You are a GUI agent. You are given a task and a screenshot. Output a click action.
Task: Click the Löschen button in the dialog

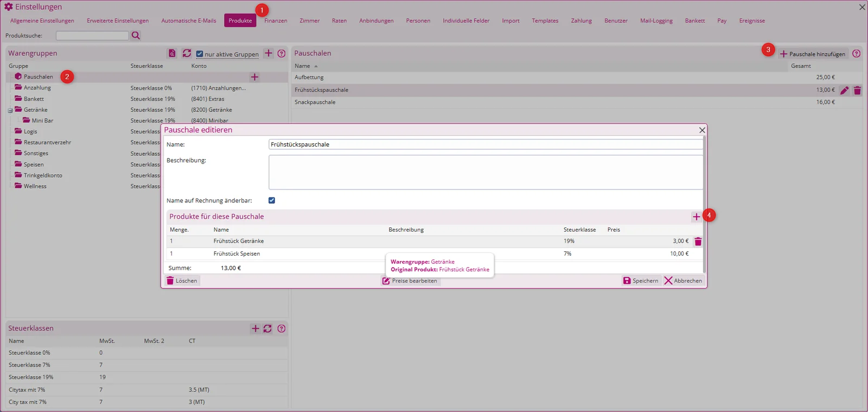(182, 281)
